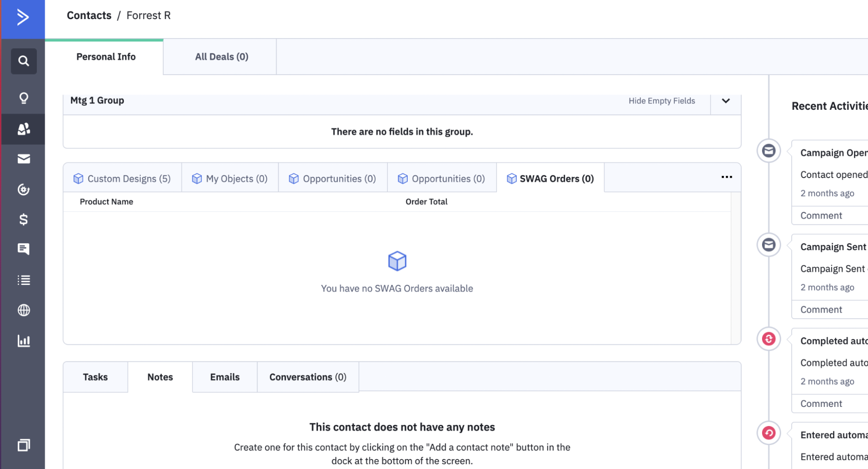
Task: Collapse the Mtg 1 Group chevron
Action: pyautogui.click(x=726, y=101)
